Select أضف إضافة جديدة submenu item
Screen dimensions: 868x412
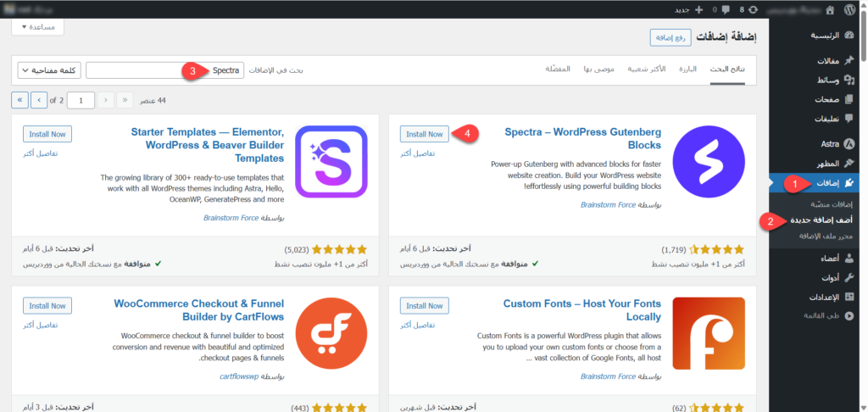tap(821, 220)
